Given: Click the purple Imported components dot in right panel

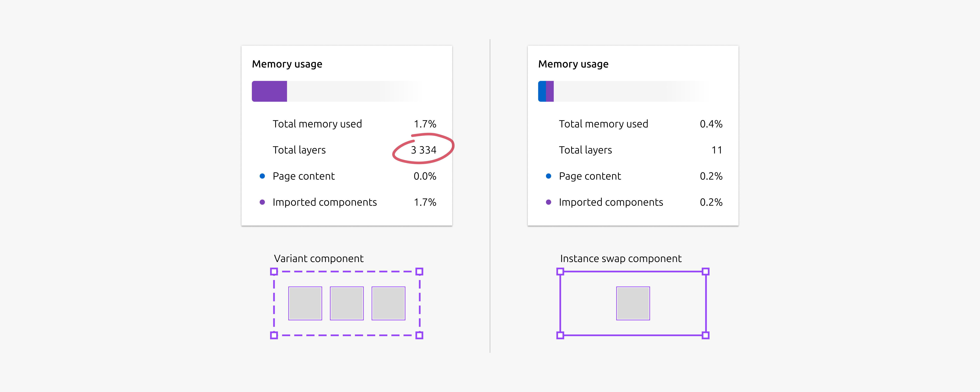Looking at the screenshot, I should (549, 202).
